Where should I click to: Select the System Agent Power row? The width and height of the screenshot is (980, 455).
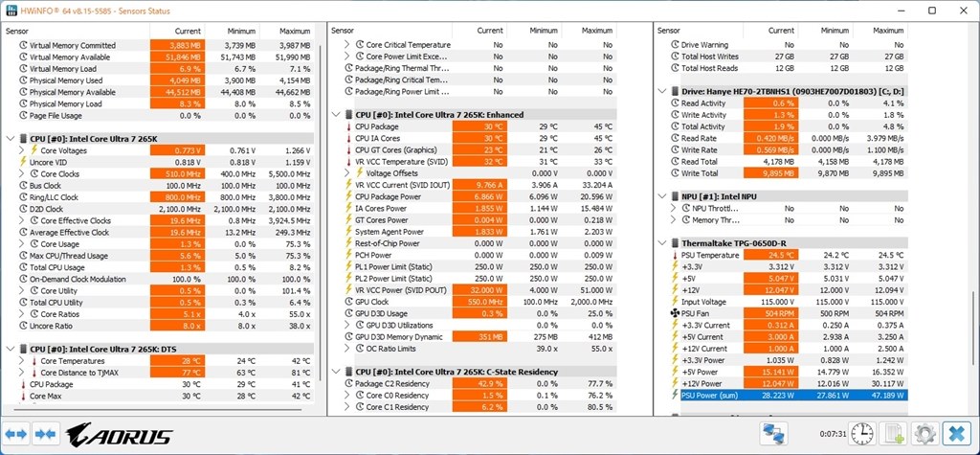click(x=480, y=232)
